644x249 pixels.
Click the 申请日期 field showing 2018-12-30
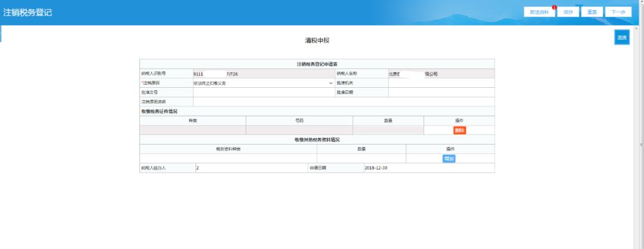point(429,168)
